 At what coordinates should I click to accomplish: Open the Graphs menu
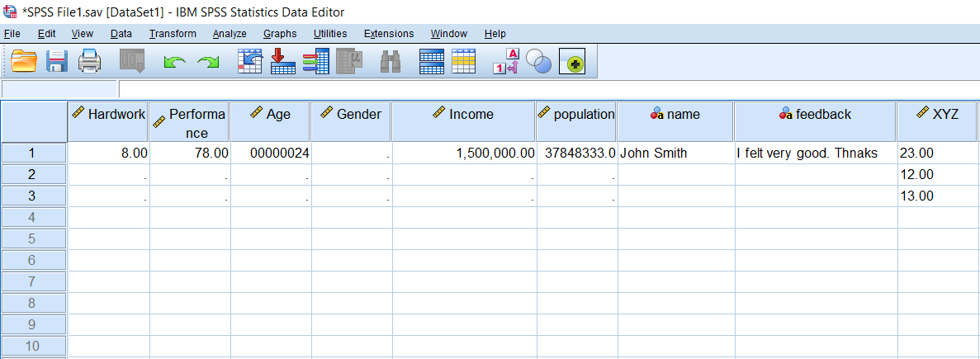pyautogui.click(x=280, y=34)
